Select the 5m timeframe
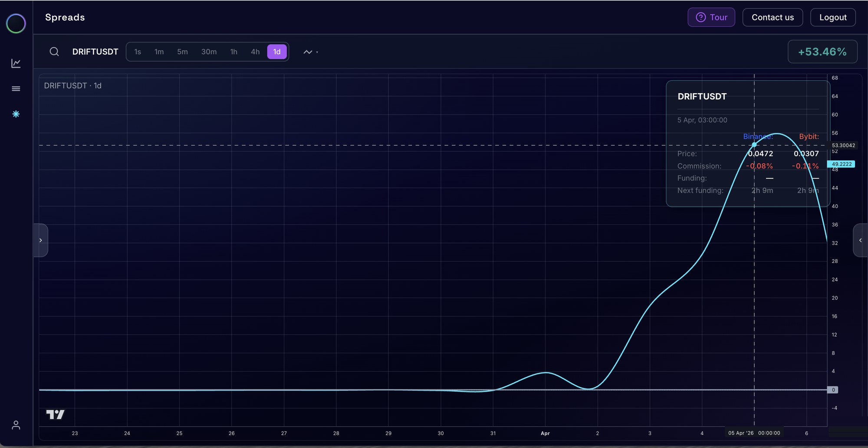The width and height of the screenshot is (868, 448). pos(182,52)
